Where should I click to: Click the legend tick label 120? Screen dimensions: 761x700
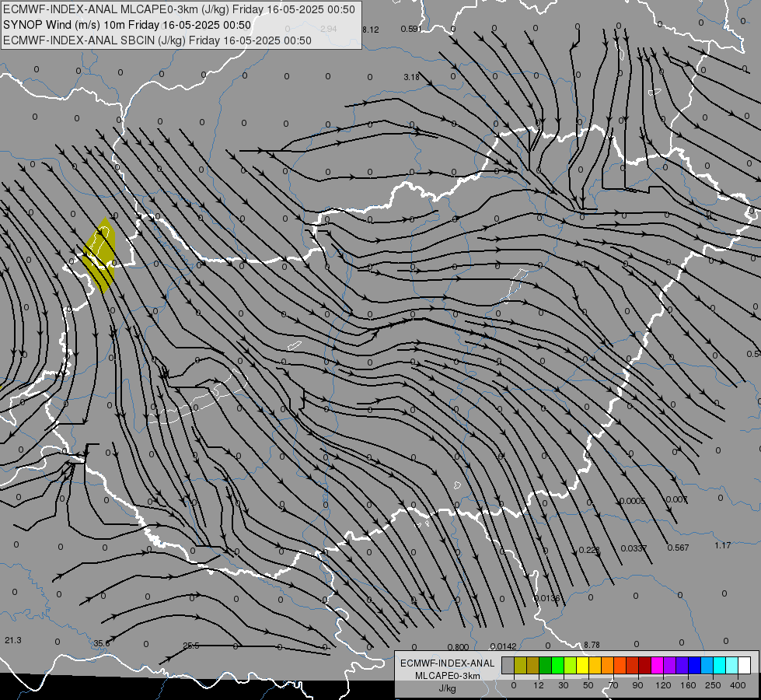click(664, 685)
